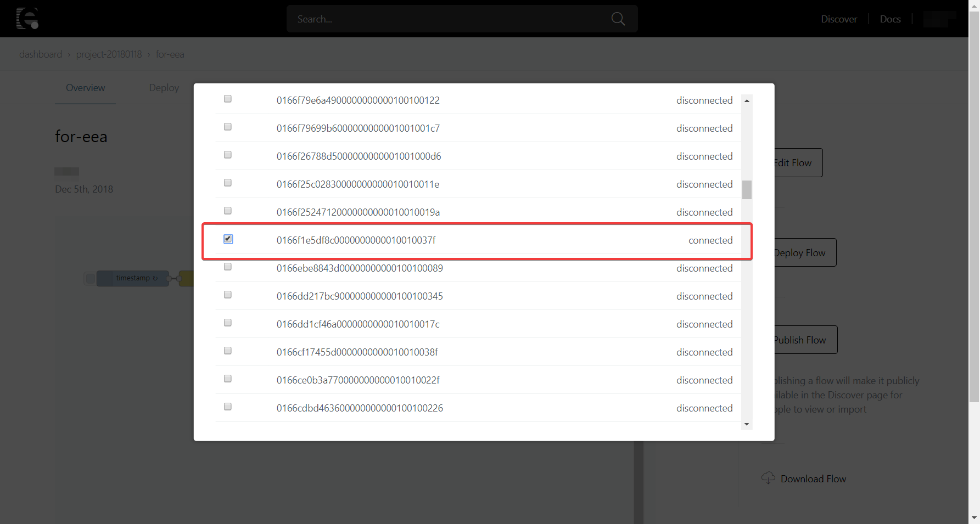The width and height of the screenshot is (980, 524).
Task: Open device link 0166ebe8843d00000000000100100089
Action: (x=357, y=268)
